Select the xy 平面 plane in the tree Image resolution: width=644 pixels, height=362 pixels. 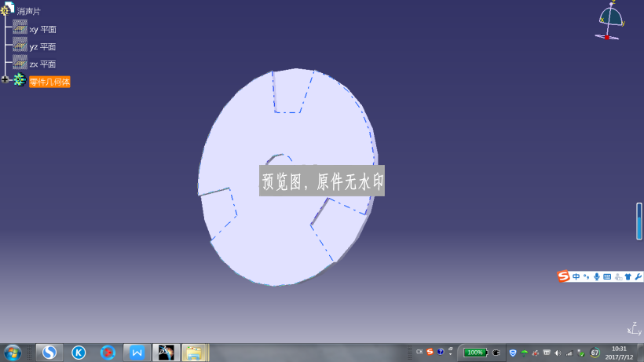click(42, 30)
